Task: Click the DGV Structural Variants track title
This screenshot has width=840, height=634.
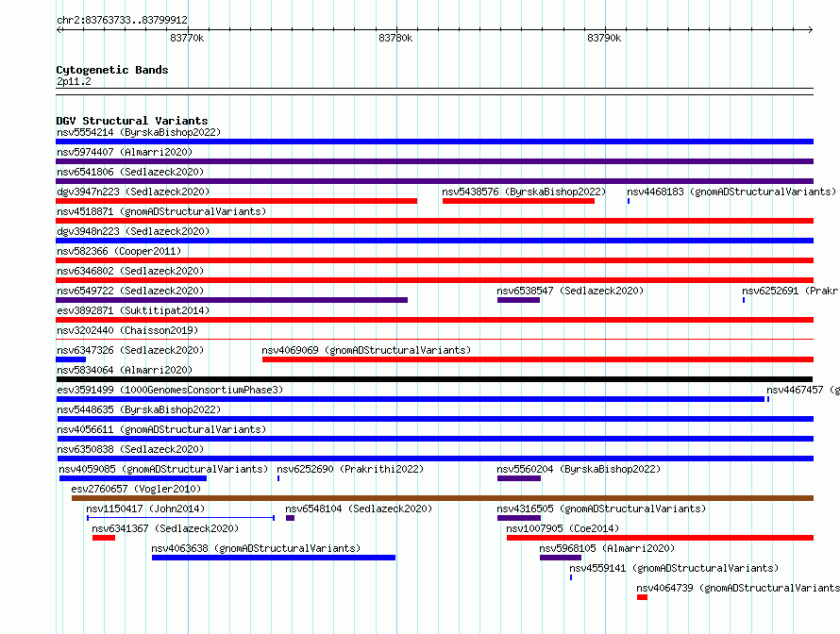Action: 132,121
